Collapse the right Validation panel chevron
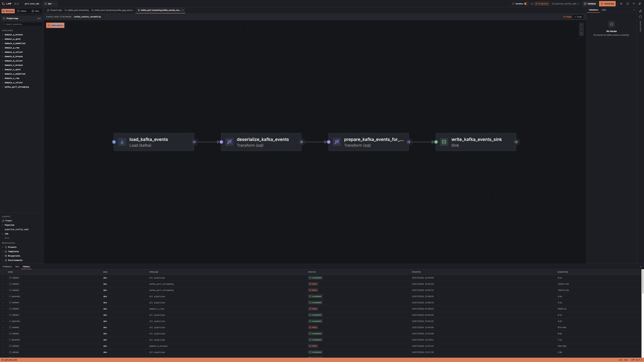 tap(634, 10)
